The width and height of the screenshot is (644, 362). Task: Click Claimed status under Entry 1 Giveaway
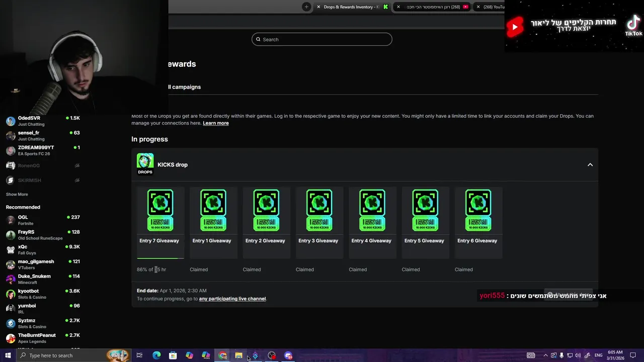pyautogui.click(x=199, y=269)
